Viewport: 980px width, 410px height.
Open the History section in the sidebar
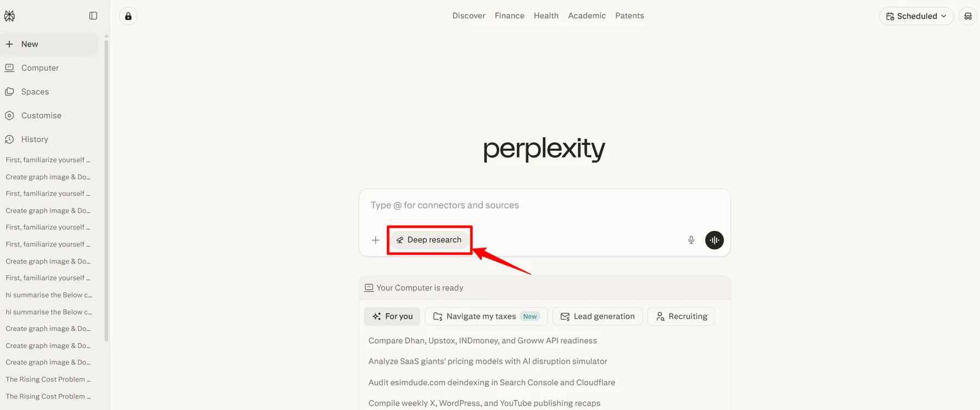[x=34, y=139]
